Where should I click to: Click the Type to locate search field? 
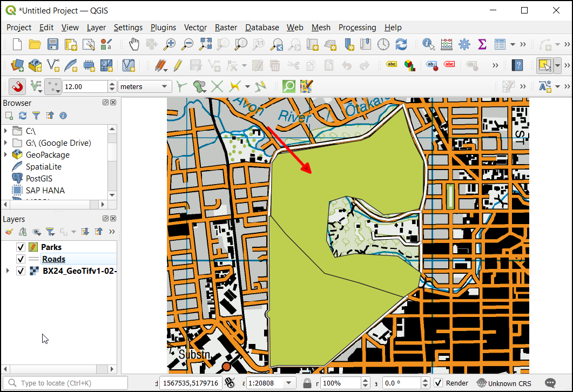pyautogui.click(x=68, y=383)
